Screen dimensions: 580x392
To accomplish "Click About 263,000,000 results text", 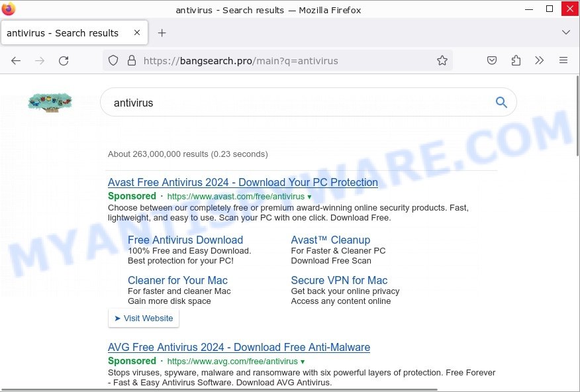I will coord(188,154).
